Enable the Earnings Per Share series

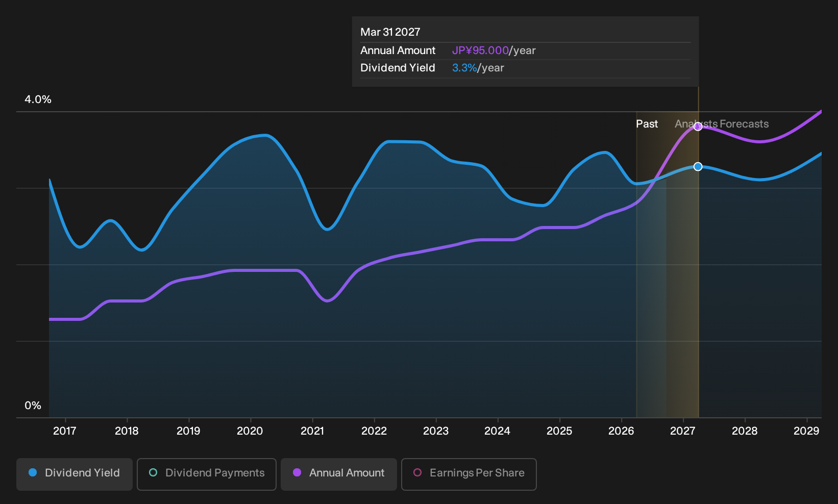(x=469, y=474)
